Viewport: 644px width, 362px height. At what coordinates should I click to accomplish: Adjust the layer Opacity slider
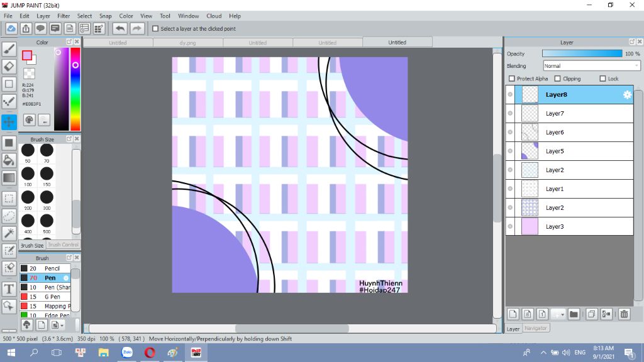(582, 54)
